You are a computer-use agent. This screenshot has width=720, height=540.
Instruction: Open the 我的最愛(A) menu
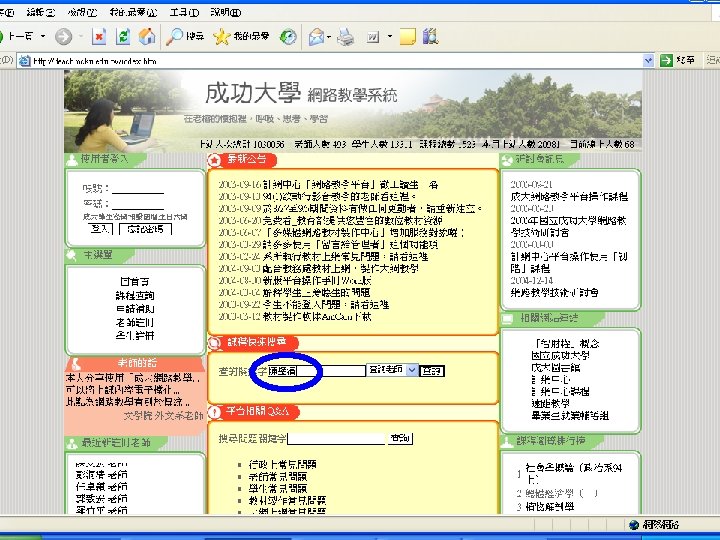pyautogui.click(x=133, y=12)
